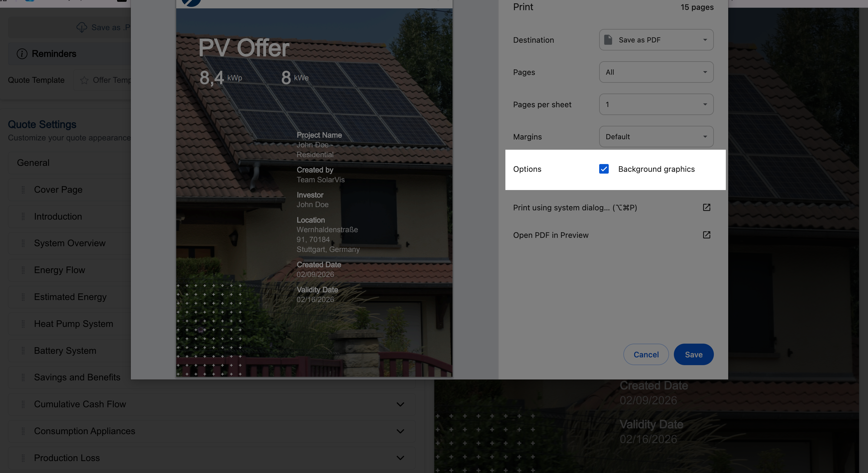868x473 pixels.
Task: Select the Introduction section item
Action: (x=58, y=216)
